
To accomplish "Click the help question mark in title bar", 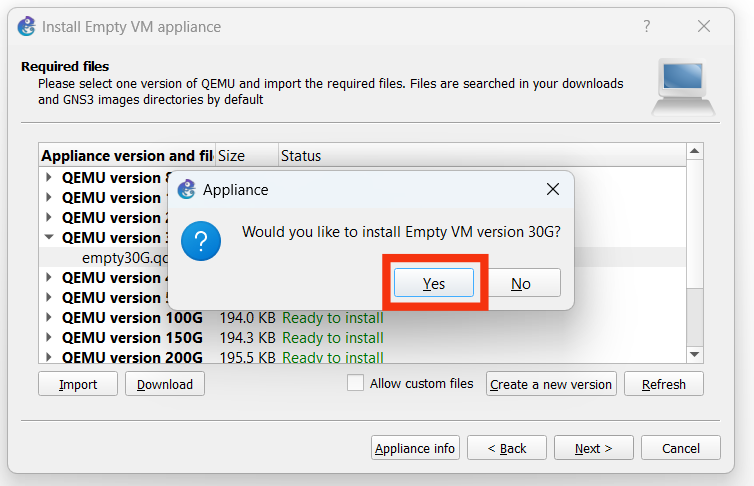I will point(647,27).
